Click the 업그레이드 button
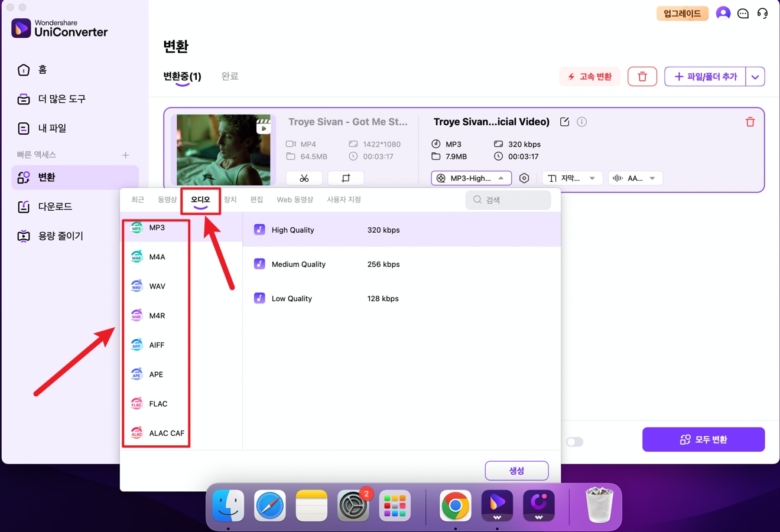The image size is (780, 532). click(x=682, y=13)
